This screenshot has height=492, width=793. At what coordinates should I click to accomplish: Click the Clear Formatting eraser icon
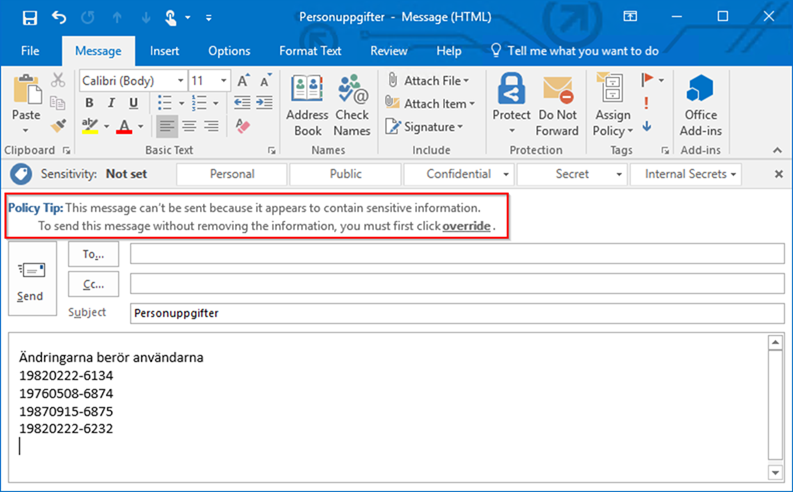tap(242, 126)
